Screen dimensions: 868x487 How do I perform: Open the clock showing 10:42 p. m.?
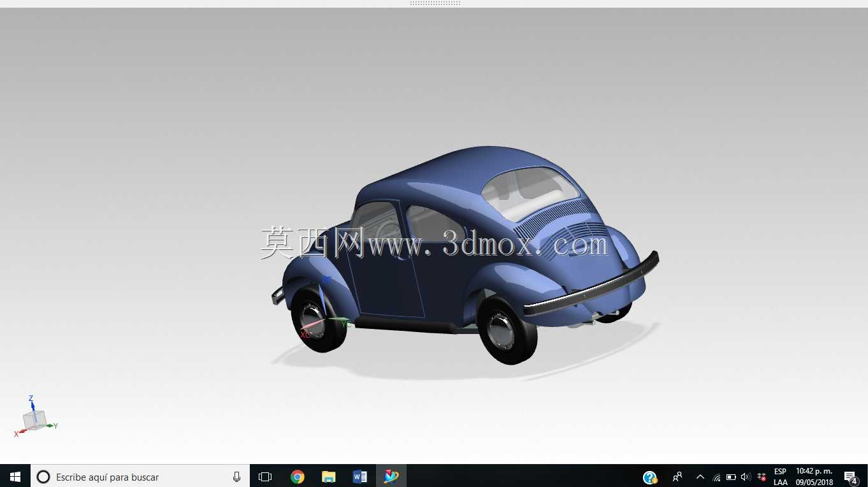pyautogui.click(x=814, y=477)
